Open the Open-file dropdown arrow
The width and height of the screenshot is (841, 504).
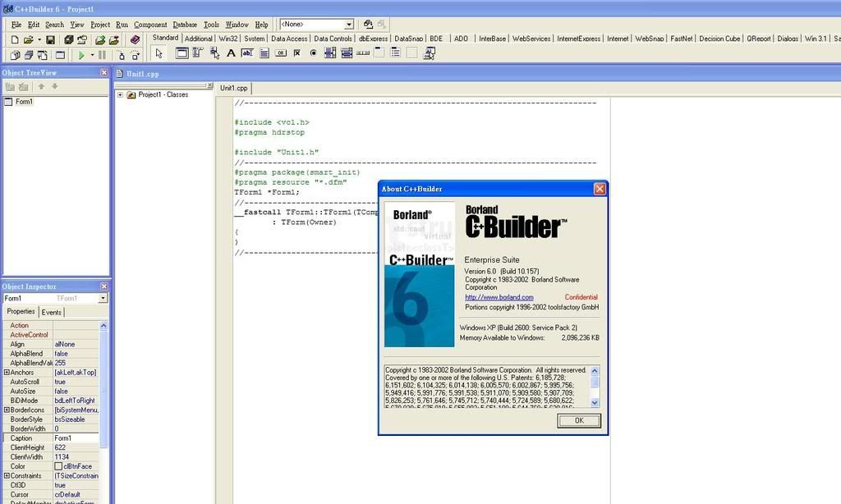click(39, 39)
